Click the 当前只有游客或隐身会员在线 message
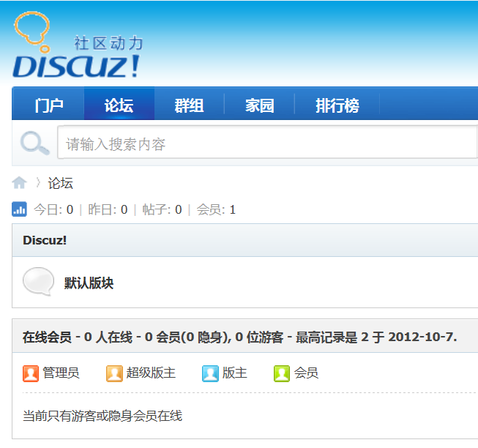Screen dimensions: 478x448 coord(102,416)
